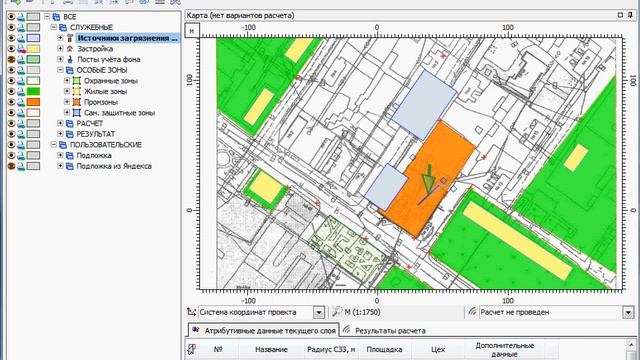The width and height of the screenshot is (640, 360).
Task: Click the Жилые зоны yellow polygon icon
Action: coord(76,91)
